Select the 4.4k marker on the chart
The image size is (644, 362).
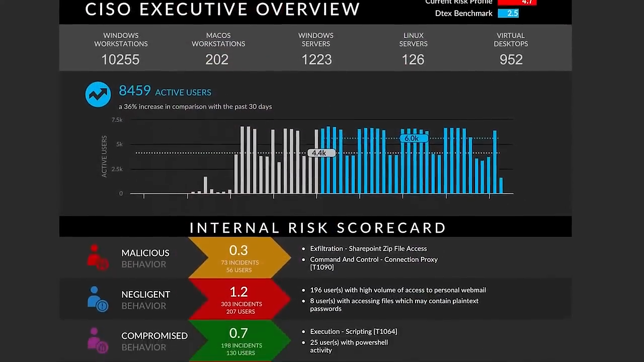pyautogui.click(x=322, y=153)
